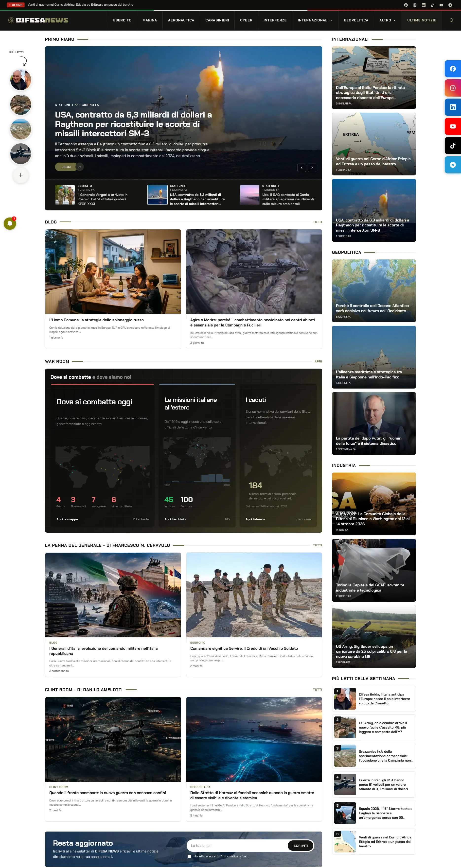Click the plus button under Più letti
This screenshot has height=868, width=461.
pos(20,175)
